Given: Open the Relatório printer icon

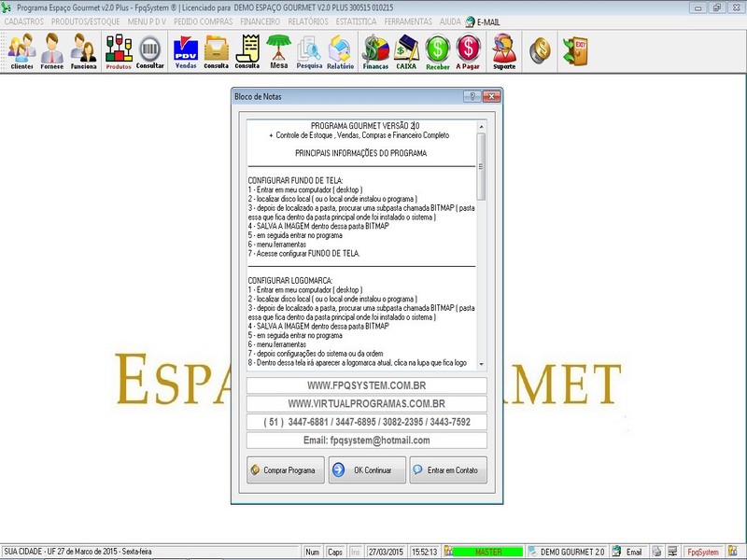Looking at the screenshot, I should 340,52.
